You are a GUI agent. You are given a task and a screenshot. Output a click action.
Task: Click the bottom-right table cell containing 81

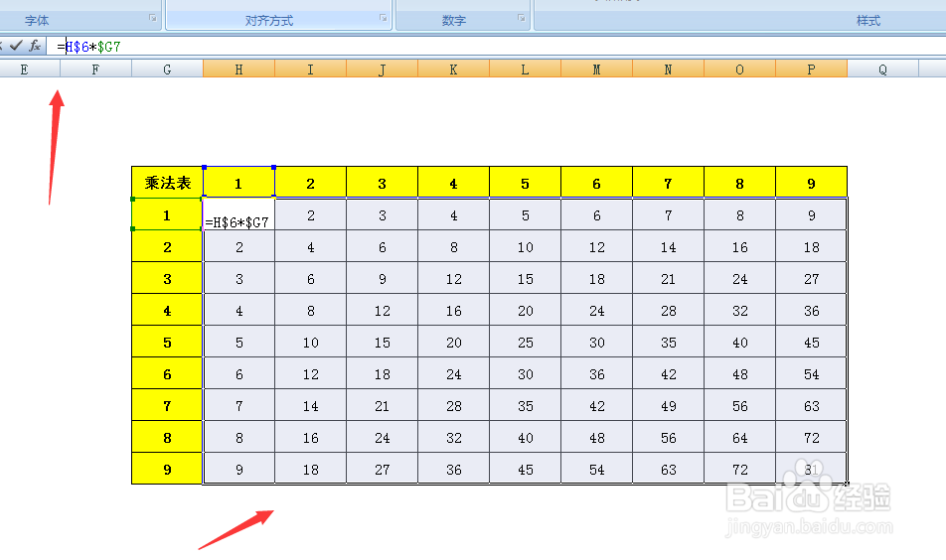pyautogui.click(x=811, y=469)
